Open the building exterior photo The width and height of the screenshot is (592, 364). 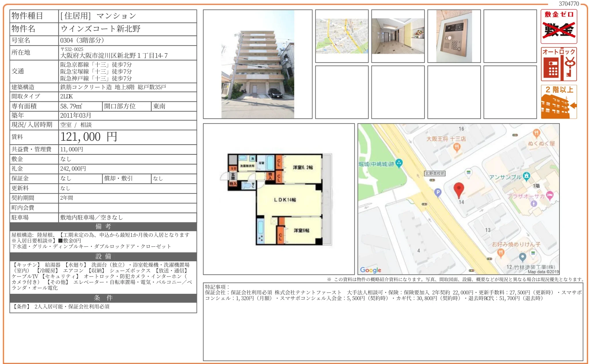pos(257,64)
